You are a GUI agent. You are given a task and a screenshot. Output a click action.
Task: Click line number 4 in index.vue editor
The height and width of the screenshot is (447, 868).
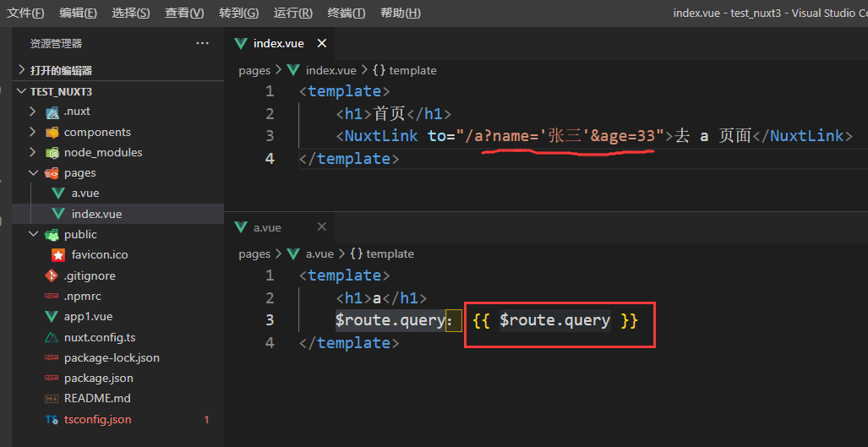269,159
